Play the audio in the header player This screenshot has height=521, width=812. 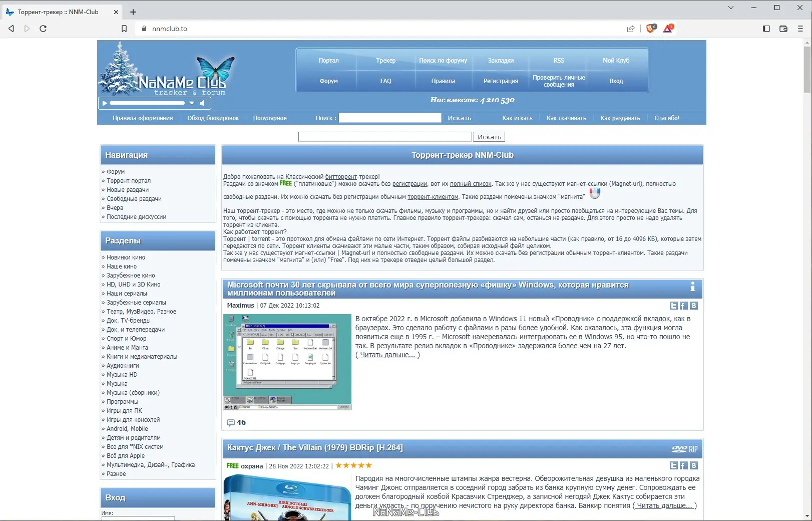click(x=105, y=103)
